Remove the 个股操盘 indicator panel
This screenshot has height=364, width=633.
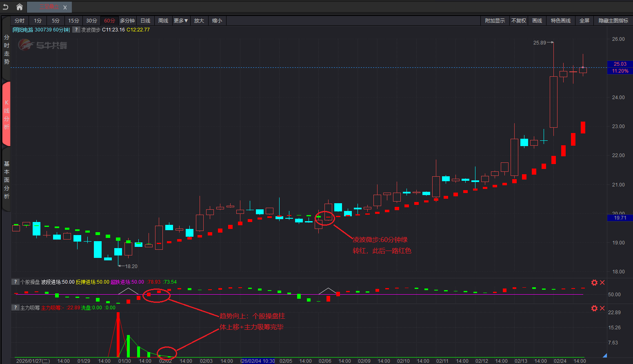point(602,282)
